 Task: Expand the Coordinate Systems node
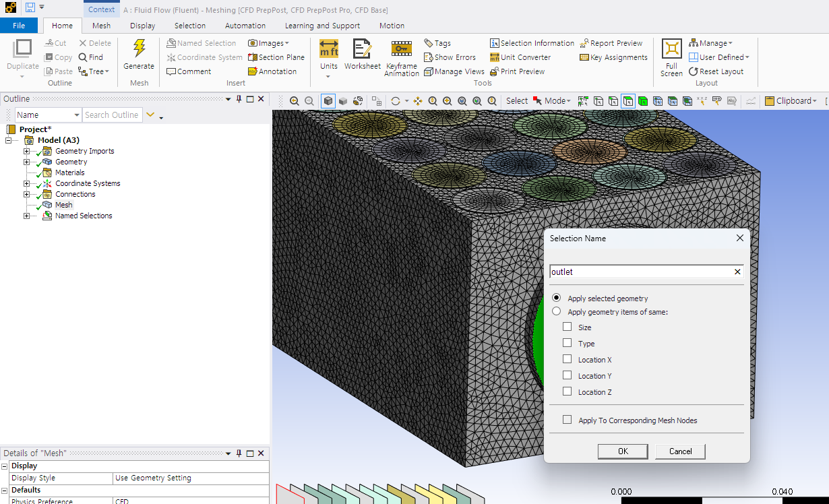(x=27, y=183)
